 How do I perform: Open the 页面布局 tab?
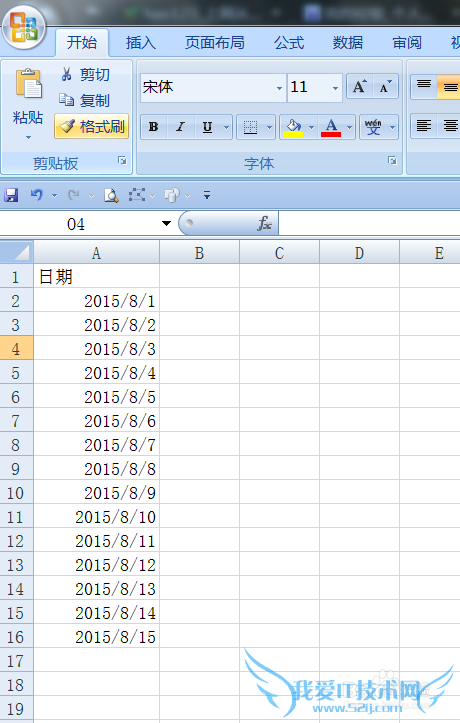point(214,43)
